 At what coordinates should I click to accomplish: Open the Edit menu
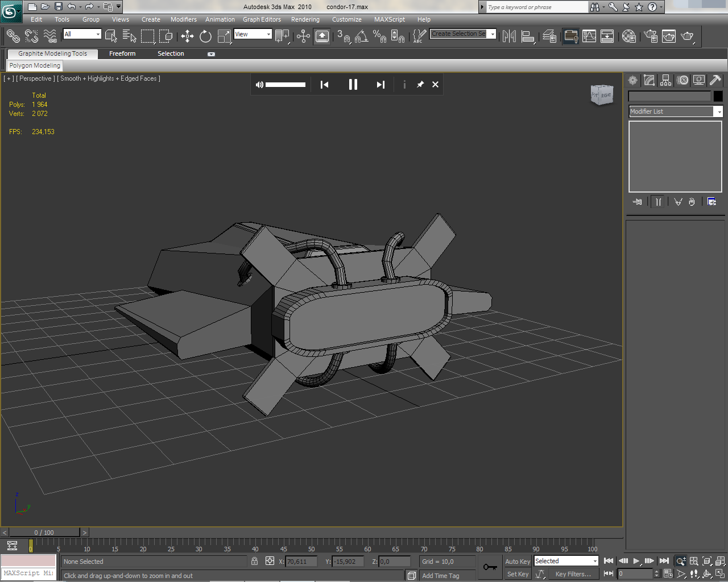click(x=36, y=19)
